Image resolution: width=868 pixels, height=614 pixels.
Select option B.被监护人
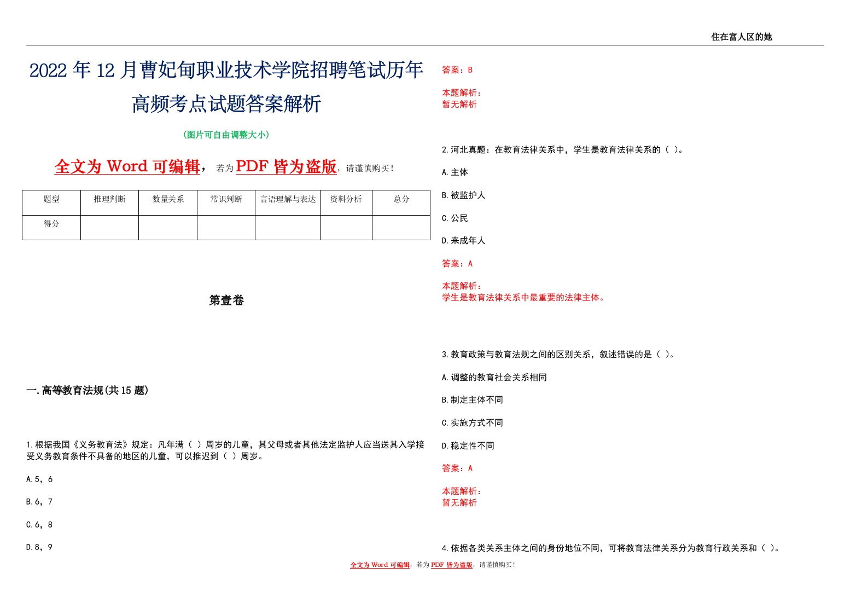click(463, 195)
